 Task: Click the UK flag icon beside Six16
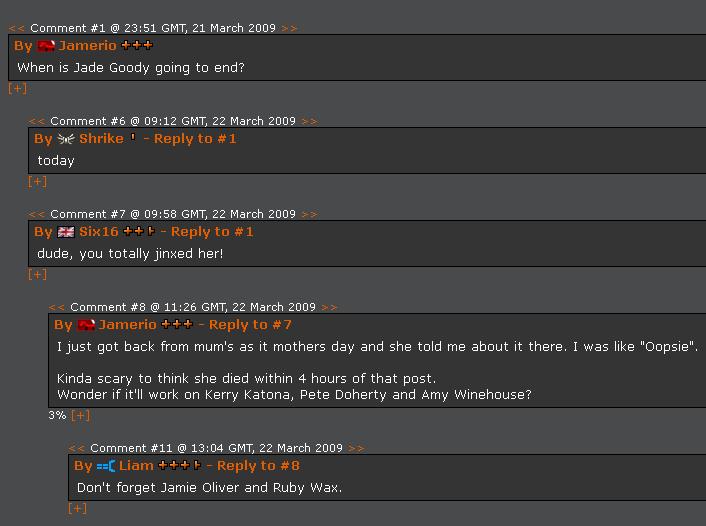(x=66, y=232)
